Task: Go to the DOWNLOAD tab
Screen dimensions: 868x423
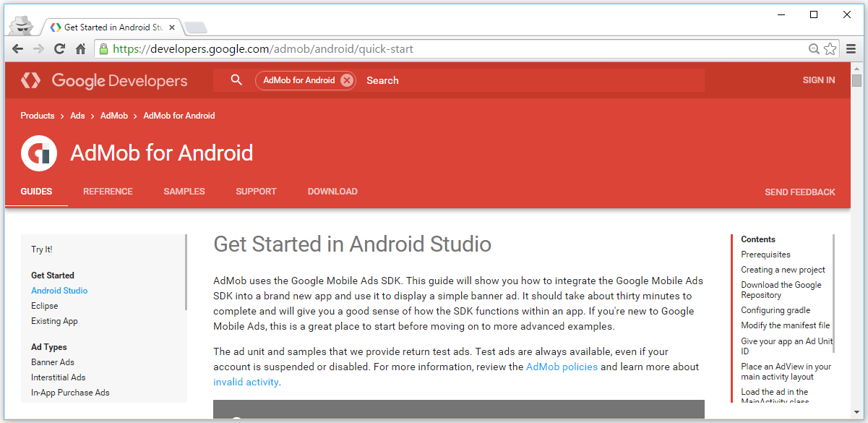Action: pyautogui.click(x=332, y=192)
